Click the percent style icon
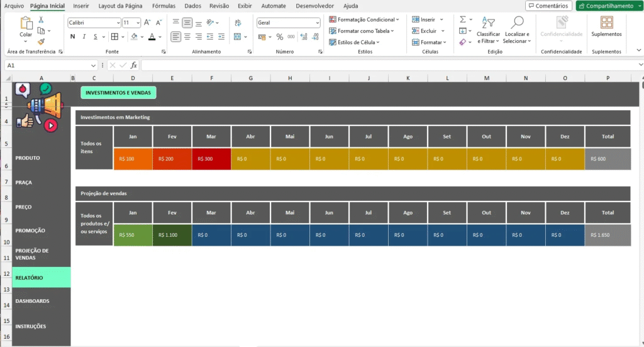This screenshot has height=347, width=644. (x=279, y=37)
